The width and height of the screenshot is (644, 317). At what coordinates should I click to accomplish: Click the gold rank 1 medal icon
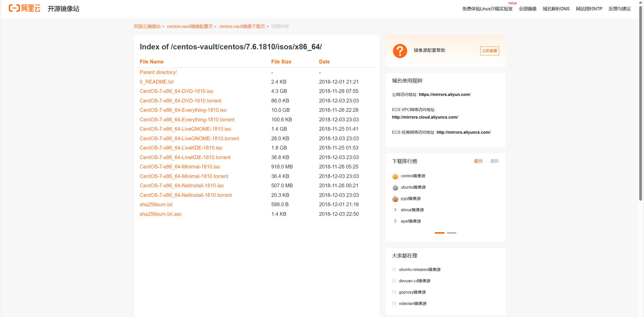point(395,176)
